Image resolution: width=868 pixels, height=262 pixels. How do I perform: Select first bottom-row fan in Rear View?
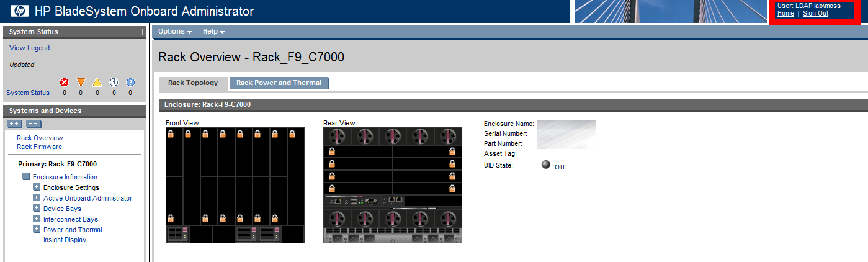(x=337, y=219)
